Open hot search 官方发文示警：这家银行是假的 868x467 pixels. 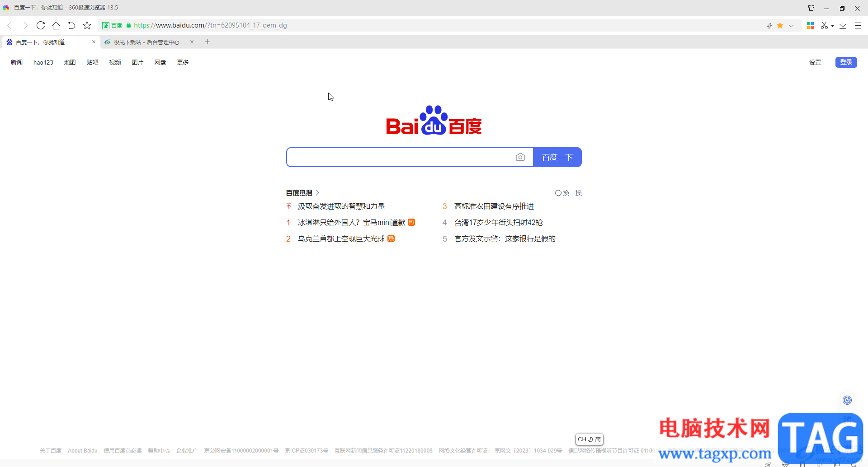pyautogui.click(x=505, y=239)
